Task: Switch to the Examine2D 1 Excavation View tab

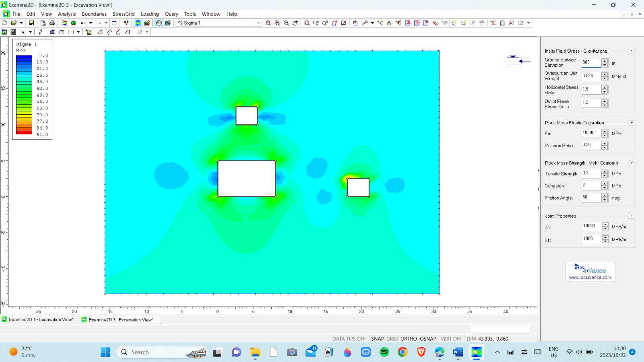Action: point(40,319)
